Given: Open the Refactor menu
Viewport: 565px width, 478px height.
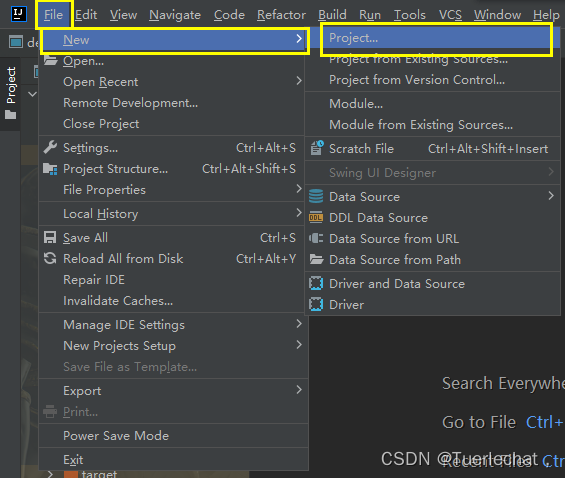Looking at the screenshot, I should click(x=281, y=15).
